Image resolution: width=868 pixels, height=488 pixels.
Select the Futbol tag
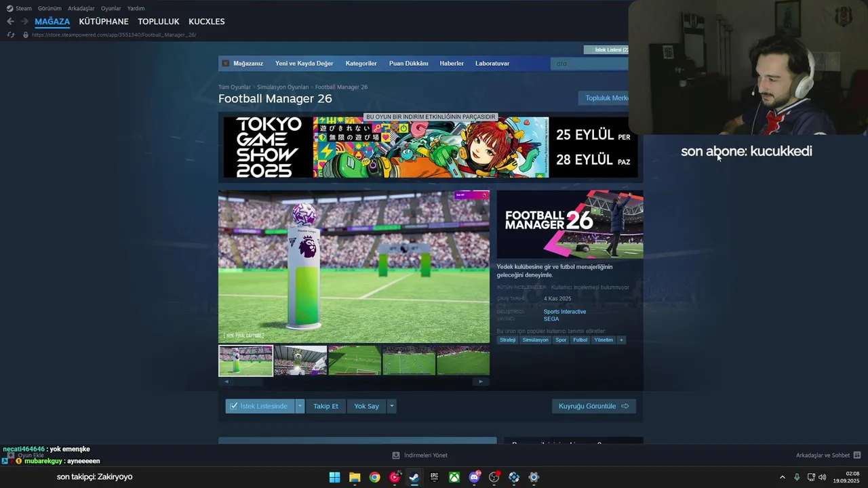(x=580, y=340)
